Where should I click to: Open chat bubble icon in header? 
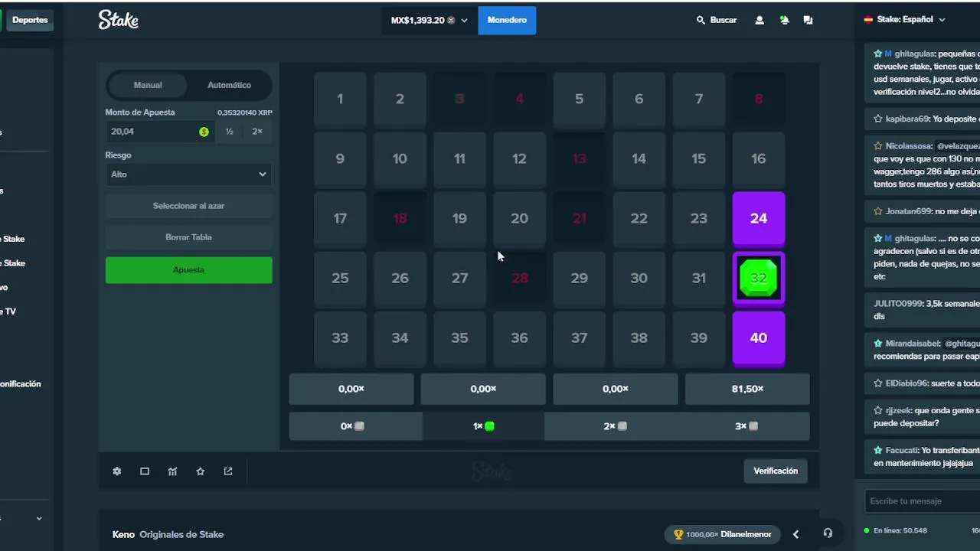tap(808, 21)
